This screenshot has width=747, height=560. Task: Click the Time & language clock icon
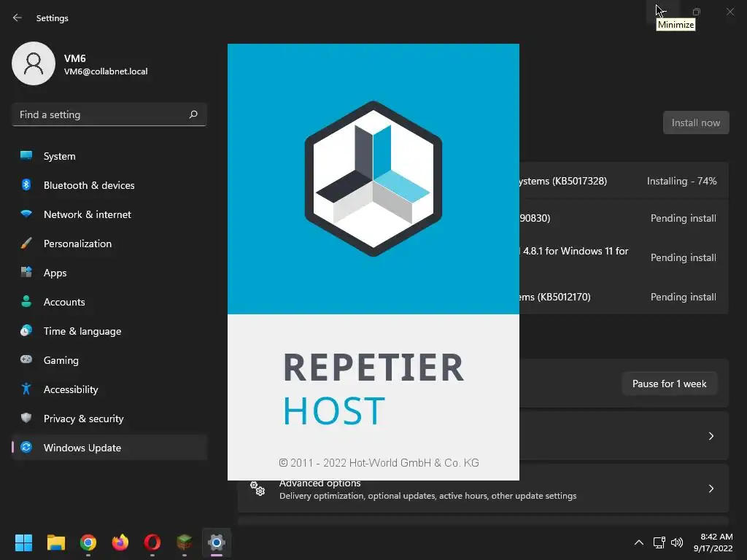tap(26, 330)
